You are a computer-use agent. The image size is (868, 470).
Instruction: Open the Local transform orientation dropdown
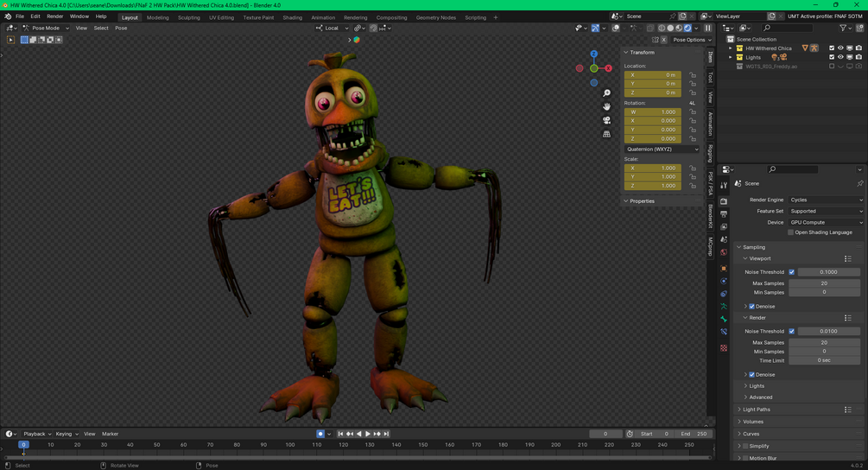333,28
